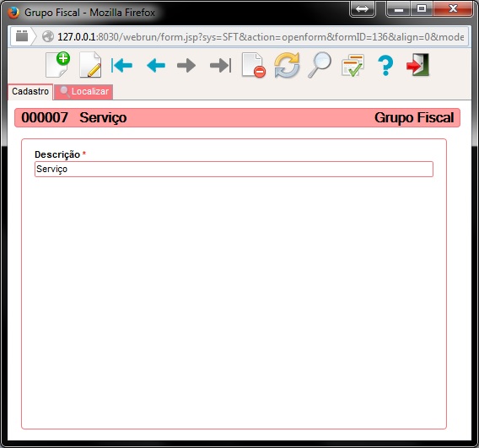The image size is (479, 448).
Task: Exit the form using the door icon
Action: click(x=418, y=64)
